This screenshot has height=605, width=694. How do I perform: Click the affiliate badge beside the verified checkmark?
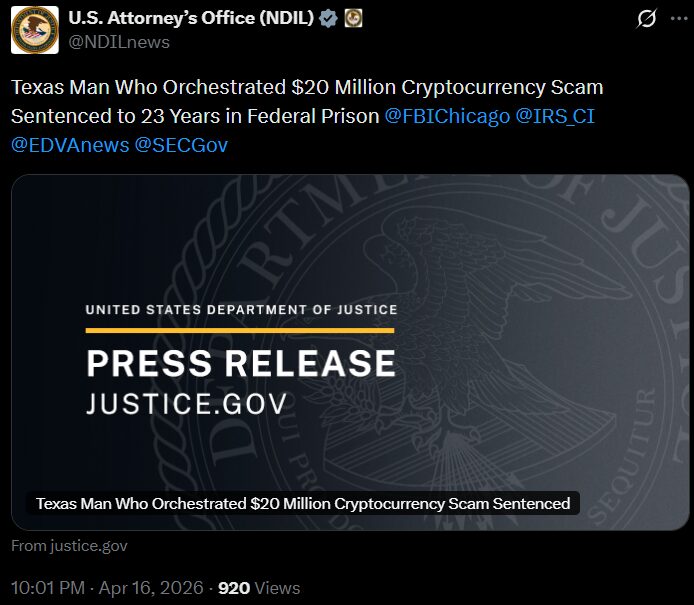(353, 18)
